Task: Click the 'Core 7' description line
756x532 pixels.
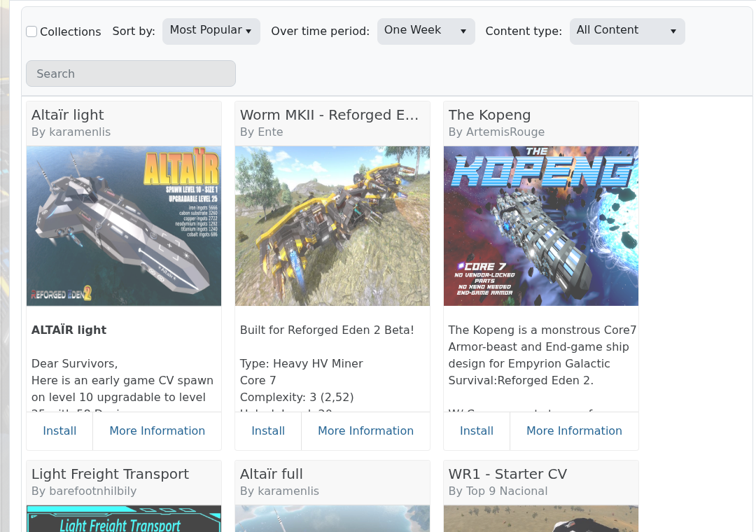Action: [258, 381]
